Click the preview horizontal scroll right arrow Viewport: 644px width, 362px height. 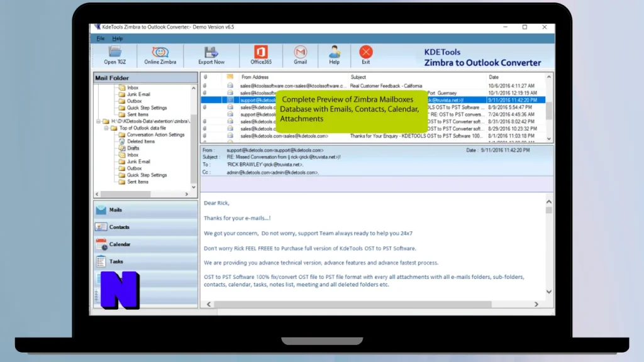coord(536,305)
